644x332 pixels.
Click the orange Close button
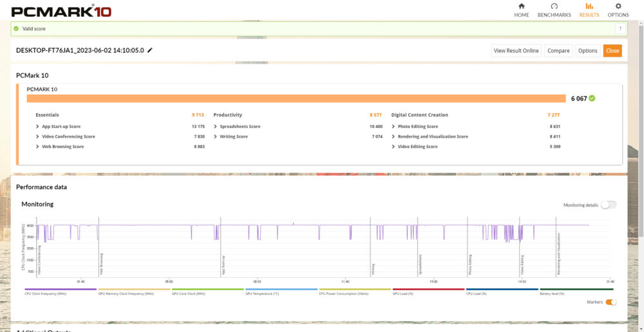(x=612, y=51)
